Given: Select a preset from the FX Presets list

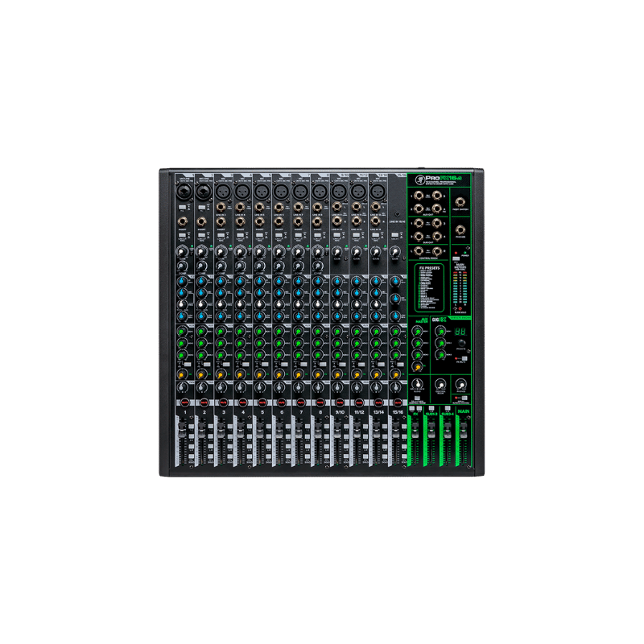Looking at the screenshot, I should tap(429, 286).
